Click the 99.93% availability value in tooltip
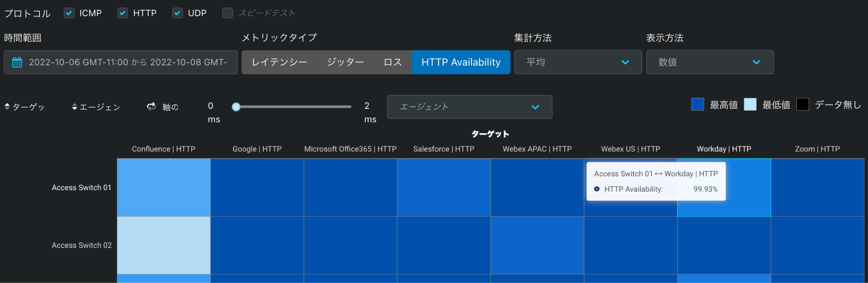The image size is (868, 283). tap(705, 189)
